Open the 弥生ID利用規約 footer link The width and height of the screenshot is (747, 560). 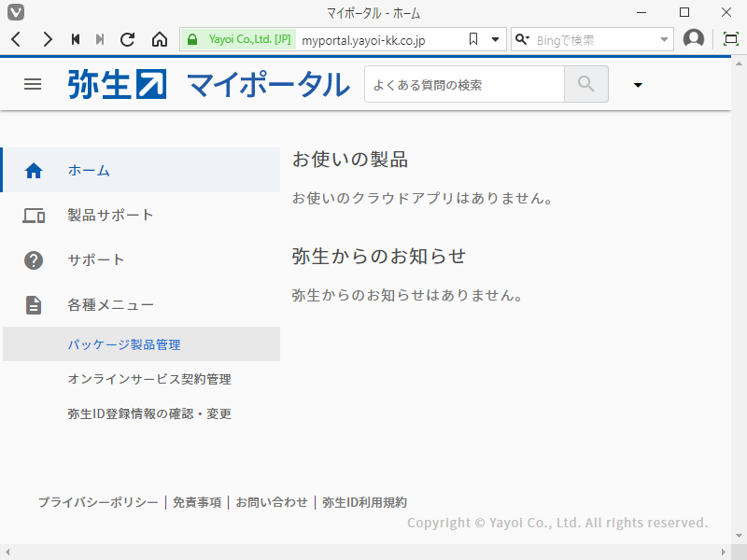pyautogui.click(x=364, y=502)
